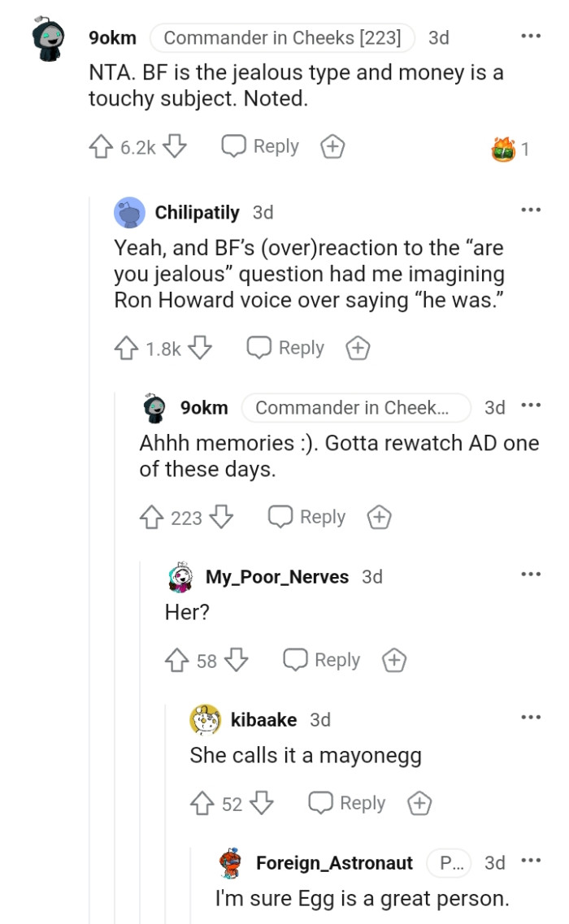Open Foreign_Astronaut's profile
The height and width of the screenshot is (924, 569).
tap(334, 863)
